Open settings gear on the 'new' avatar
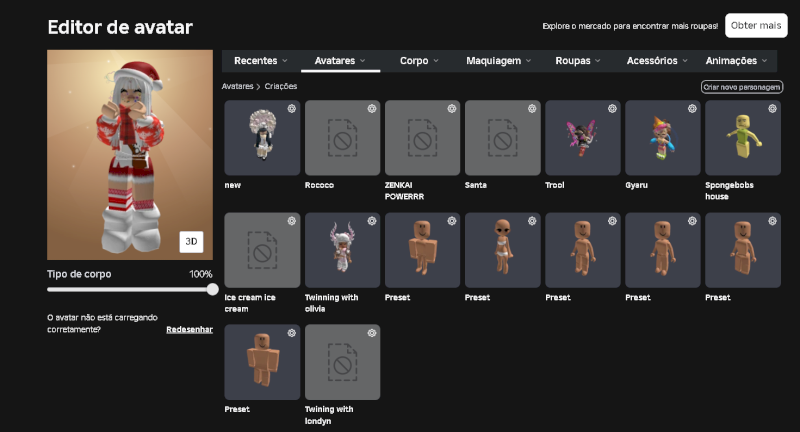The image size is (800, 432). pyautogui.click(x=291, y=109)
